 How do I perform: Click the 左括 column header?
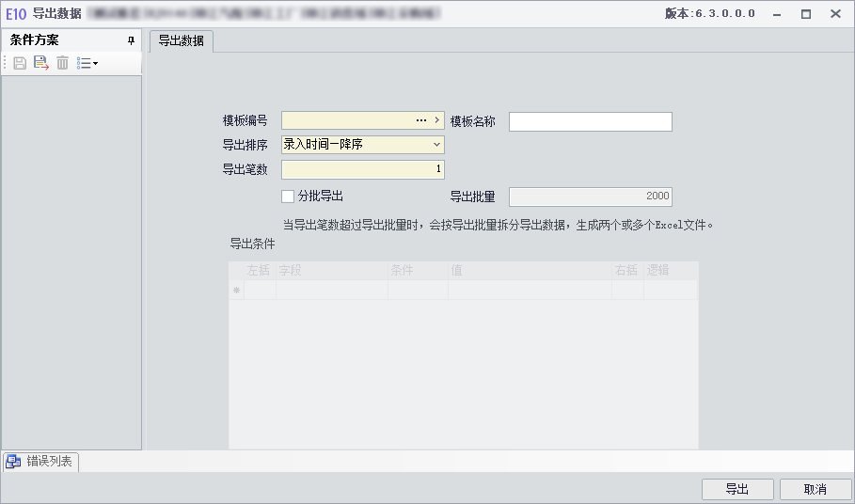click(x=261, y=270)
